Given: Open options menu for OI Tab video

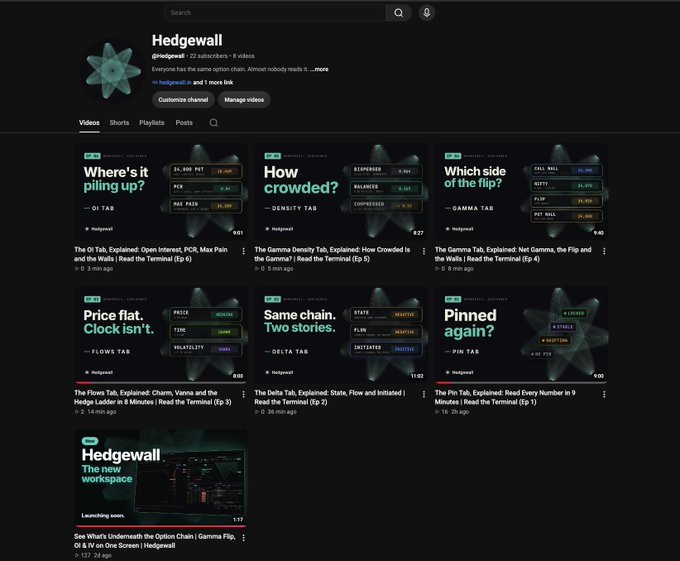Looking at the screenshot, I should click(243, 251).
